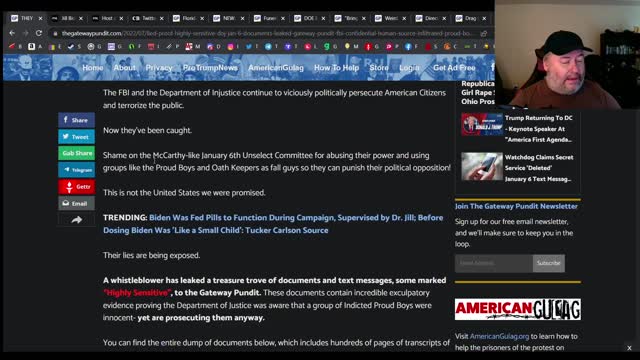
Task: Open Trump Returning To DC thumbnail
Action: point(482,124)
